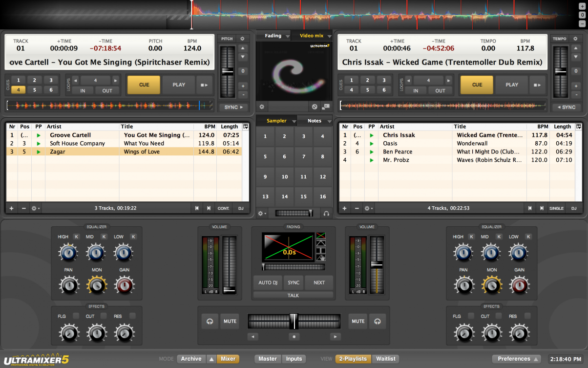Screen dimensions: 588x368
Task: Trigger sampler pad 7
Action: 304,156
